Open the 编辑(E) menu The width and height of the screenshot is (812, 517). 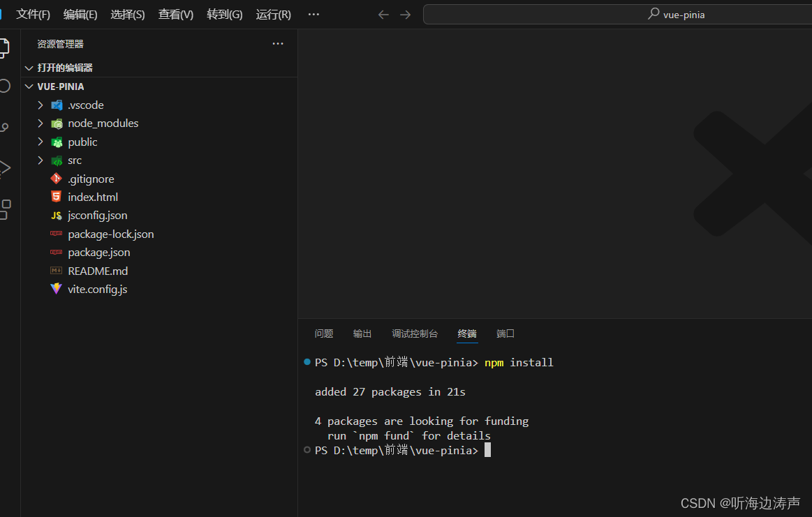pos(80,15)
